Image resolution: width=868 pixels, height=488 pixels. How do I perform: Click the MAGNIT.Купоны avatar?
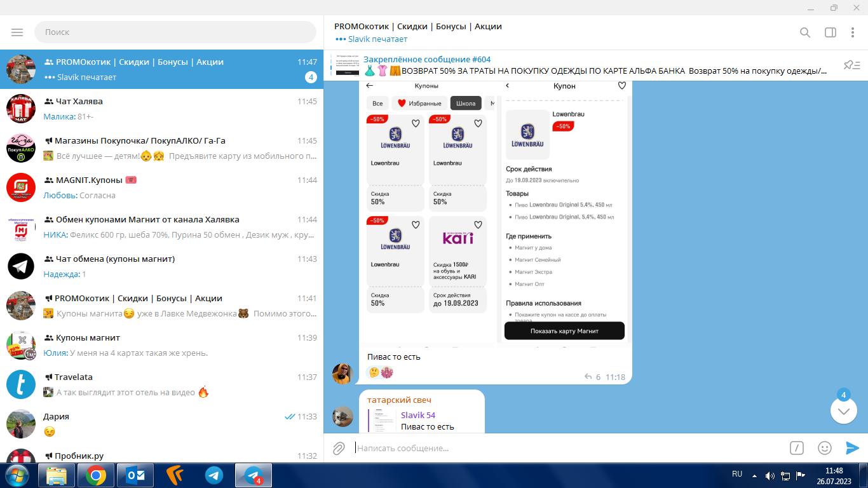tap(21, 187)
